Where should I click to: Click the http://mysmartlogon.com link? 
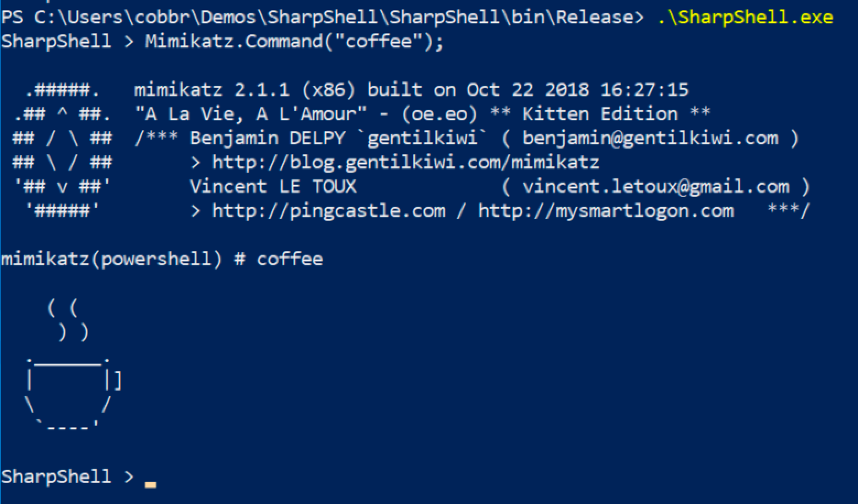pyautogui.click(x=606, y=211)
